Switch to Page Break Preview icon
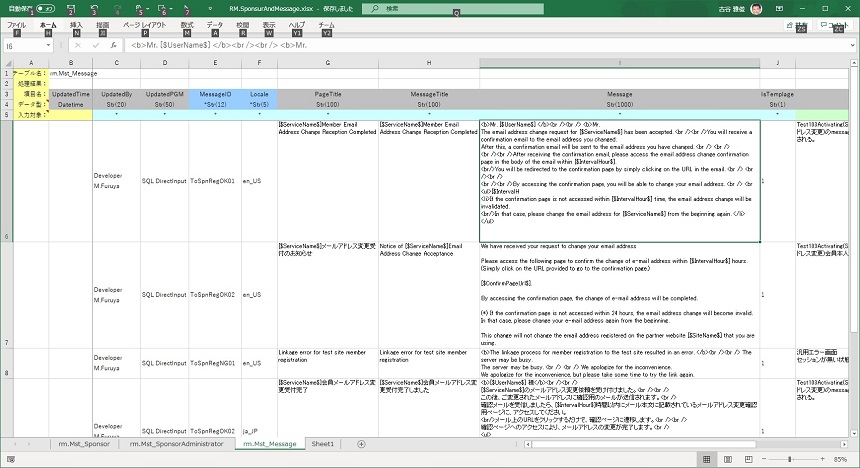The image size is (860, 468). (x=749, y=459)
